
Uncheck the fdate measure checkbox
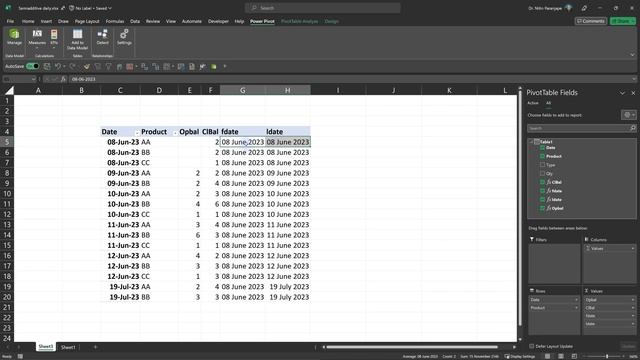tap(542, 191)
